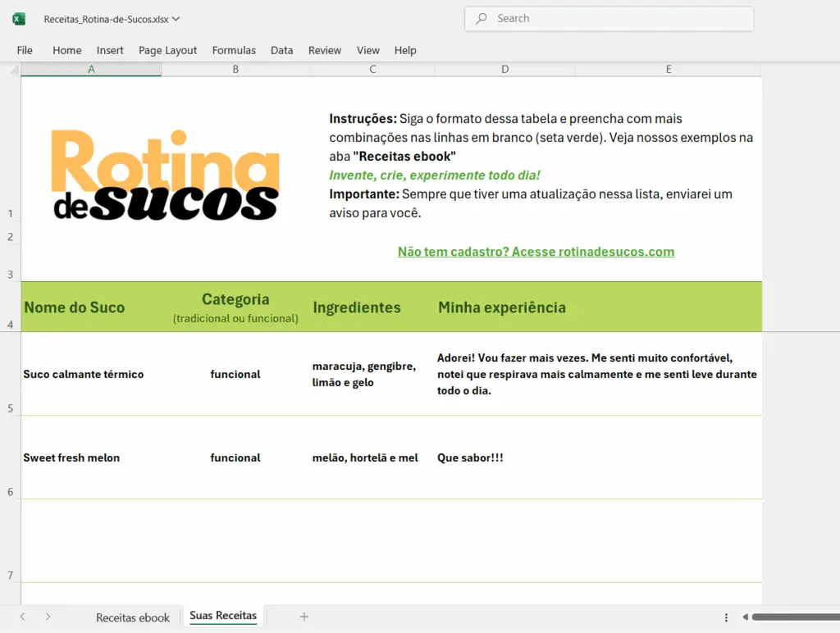Image resolution: width=840 pixels, height=633 pixels.
Task: Click the magnifier icon in the search box
Action: point(481,18)
